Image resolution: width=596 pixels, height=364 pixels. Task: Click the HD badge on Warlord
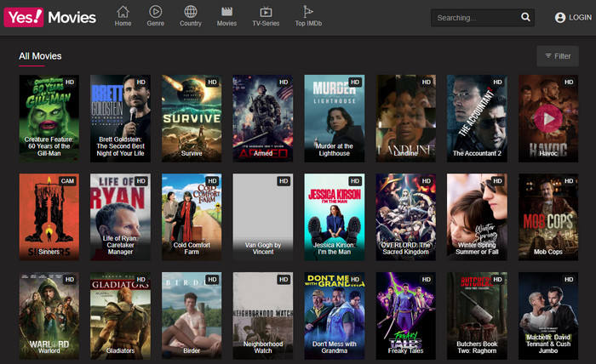click(x=70, y=280)
